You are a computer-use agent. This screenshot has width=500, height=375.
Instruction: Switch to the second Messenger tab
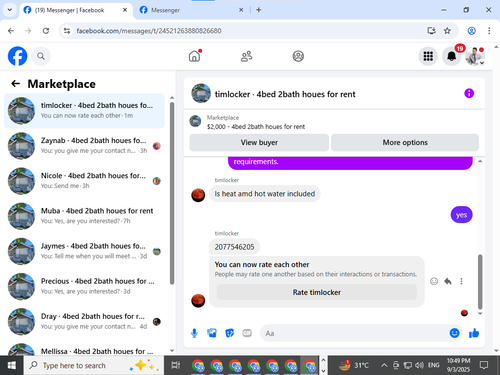(x=192, y=10)
